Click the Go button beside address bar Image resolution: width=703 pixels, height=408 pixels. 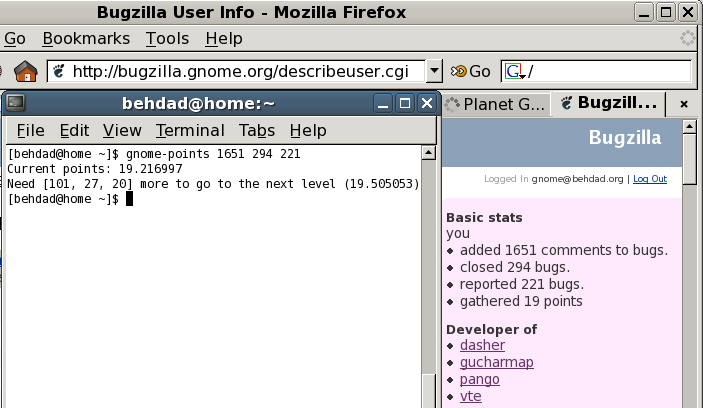coord(471,71)
